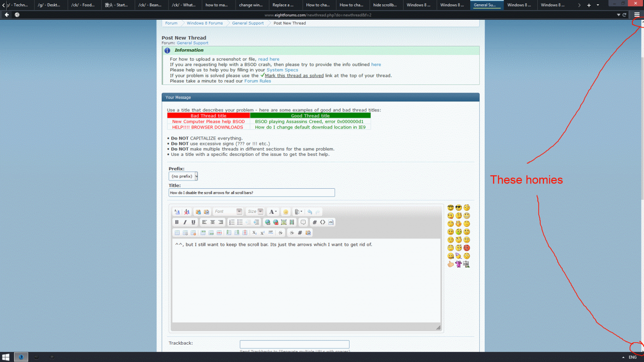Open 'Forum' breadcrumb link
This screenshot has width=644, height=362.
tap(171, 23)
